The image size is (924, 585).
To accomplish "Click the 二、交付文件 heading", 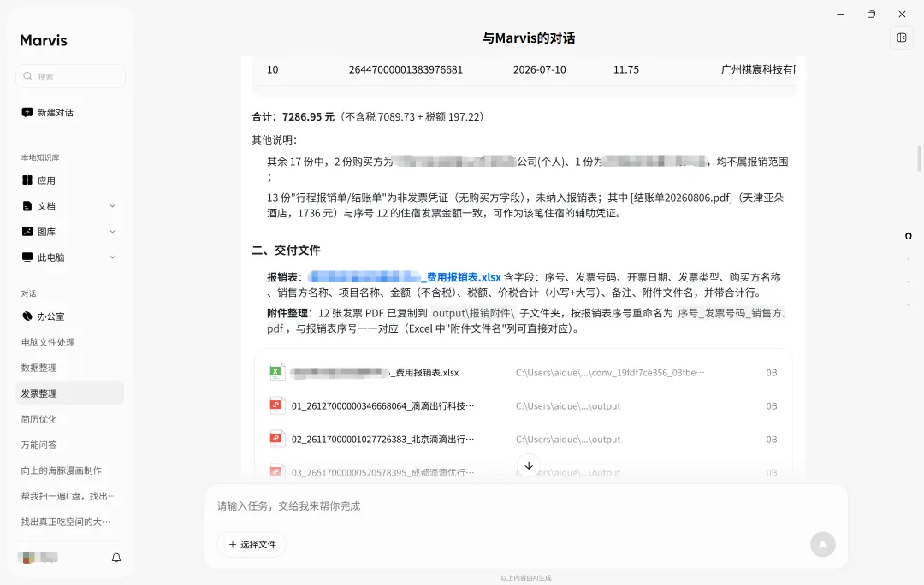I will pos(287,250).
